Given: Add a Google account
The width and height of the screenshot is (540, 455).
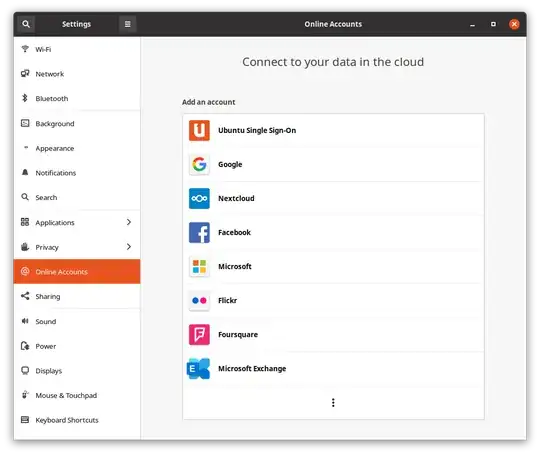Looking at the screenshot, I should click(x=333, y=164).
